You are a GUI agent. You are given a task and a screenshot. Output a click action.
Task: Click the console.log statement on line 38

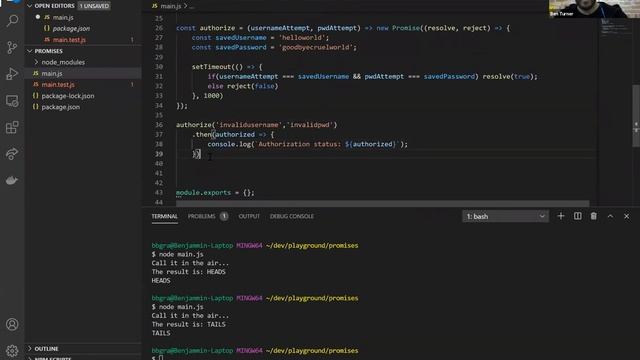[x=308, y=144]
